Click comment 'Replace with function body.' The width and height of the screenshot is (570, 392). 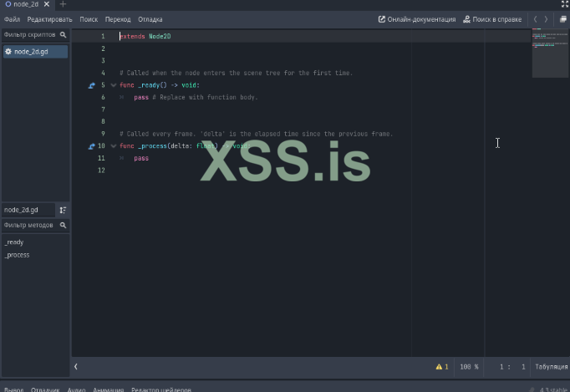click(x=209, y=98)
